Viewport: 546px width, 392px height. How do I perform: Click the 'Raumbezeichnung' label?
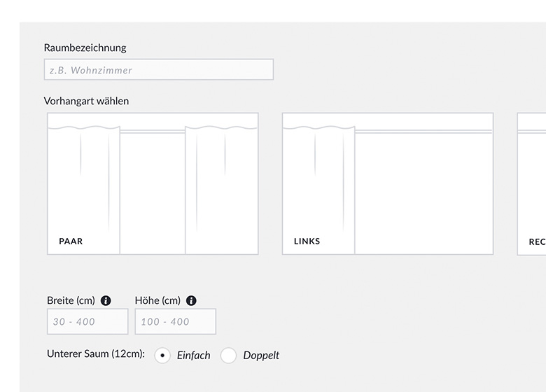(85, 48)
